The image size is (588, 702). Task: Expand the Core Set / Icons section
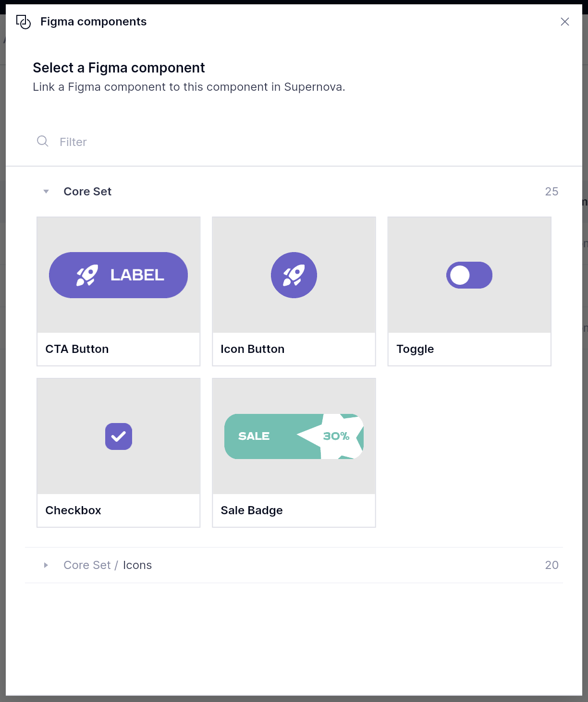pos(46,565)
